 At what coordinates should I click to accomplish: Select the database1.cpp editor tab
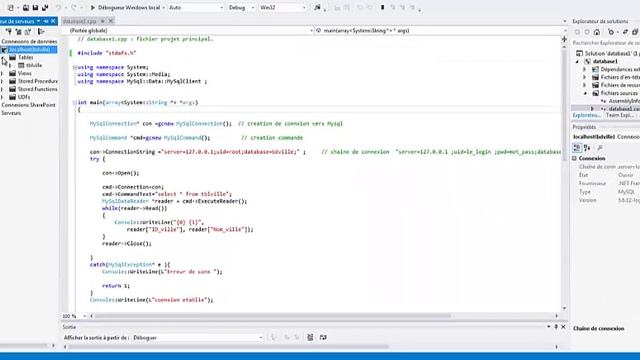tap(80, 21)
